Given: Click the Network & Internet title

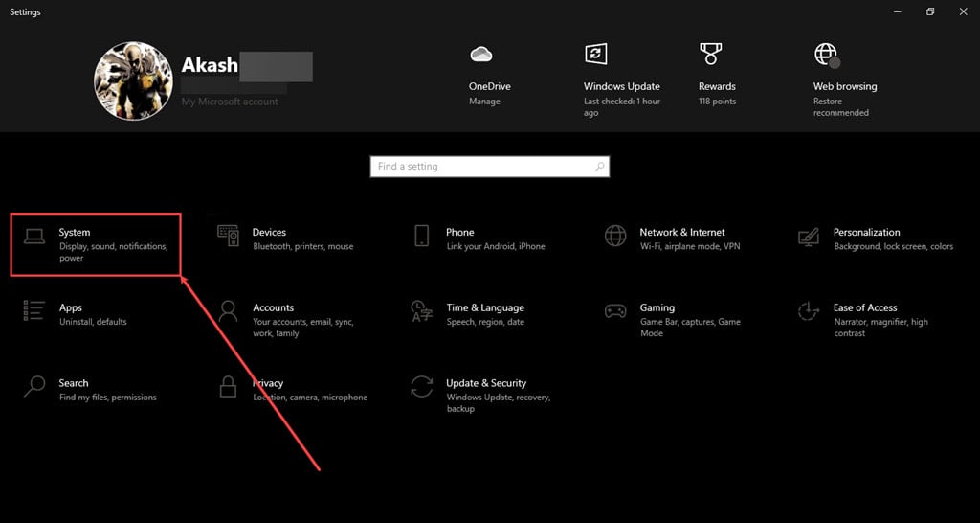Looking at the screenshot, I should (x=682, y=232).
